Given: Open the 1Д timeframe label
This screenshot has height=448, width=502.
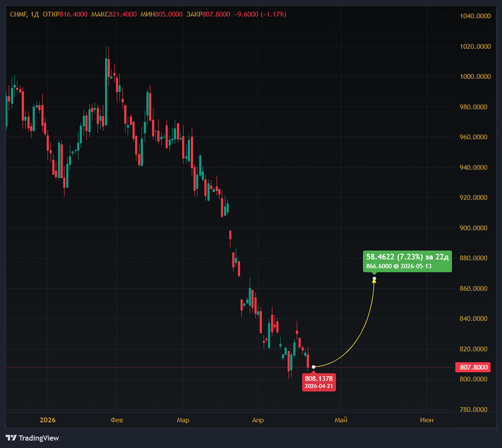Looking at the screenshot, I should click(34, 15).
